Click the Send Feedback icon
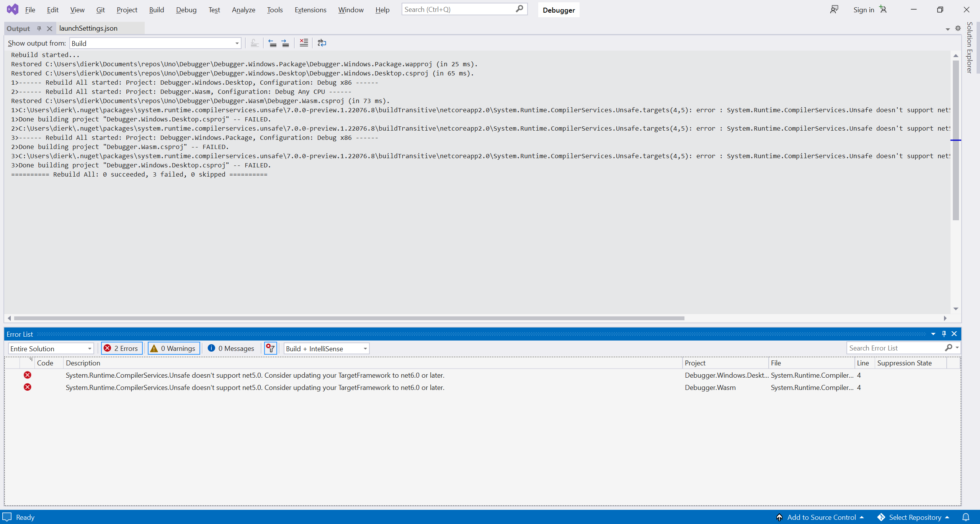This screenshot has width=980, height=524. 834,10
